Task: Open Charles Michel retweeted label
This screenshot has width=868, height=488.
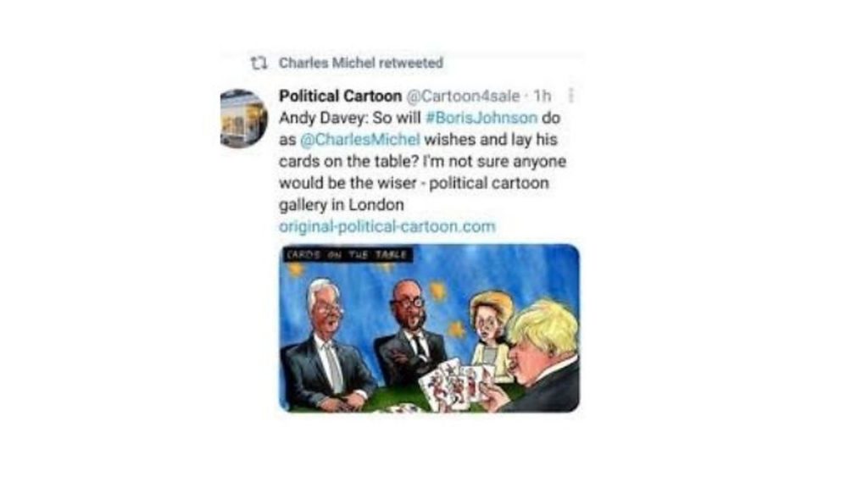Action: [360, 63]
